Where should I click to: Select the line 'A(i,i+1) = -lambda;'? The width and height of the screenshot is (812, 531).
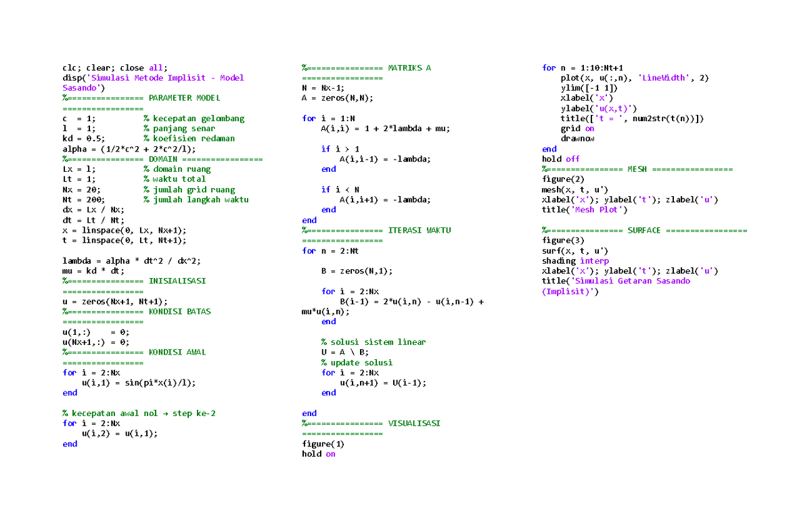point(386,200)
